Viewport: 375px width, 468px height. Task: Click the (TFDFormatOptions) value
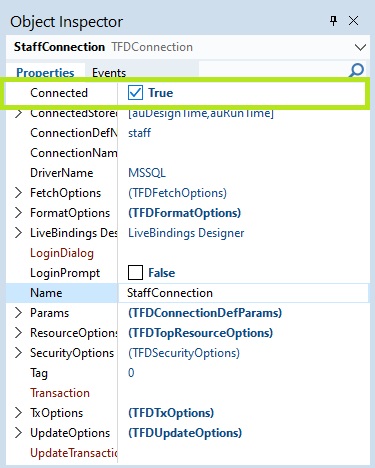tap(184, 213)
